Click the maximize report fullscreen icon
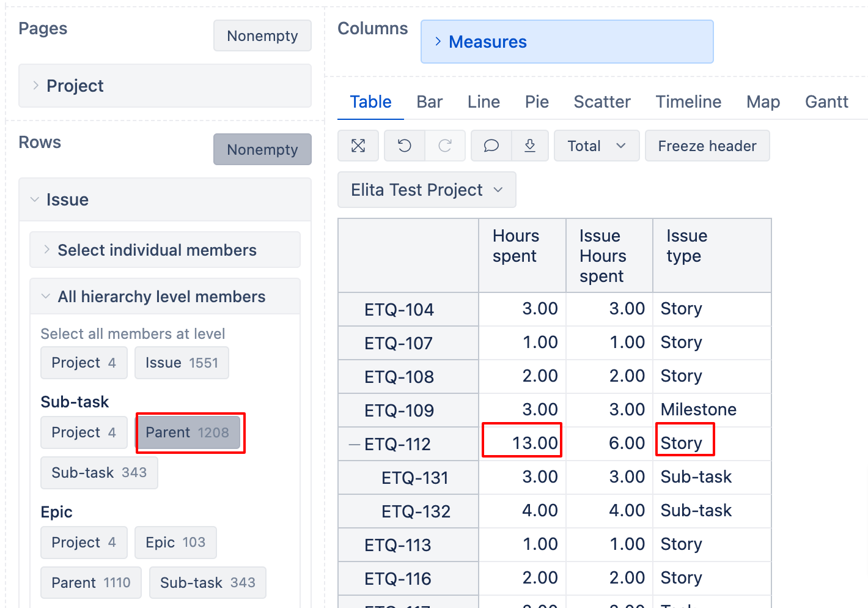This screenshot has width=868, height=608. click(358, 146)
